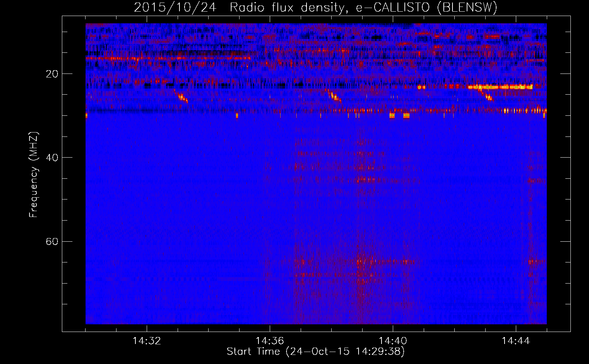589x364 pixels.
Task: Click the 40 MHz frequency tick label
Action: point(52,158)
